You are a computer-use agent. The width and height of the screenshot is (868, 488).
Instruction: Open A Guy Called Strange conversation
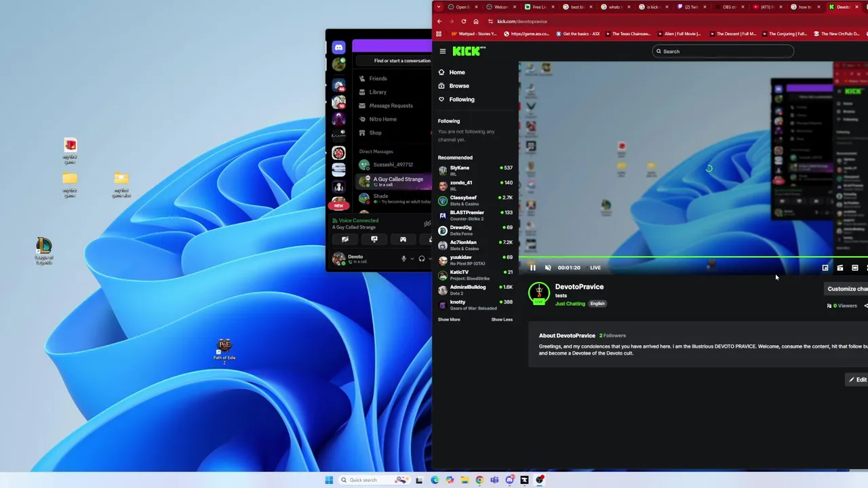click(x=393, y=182)
